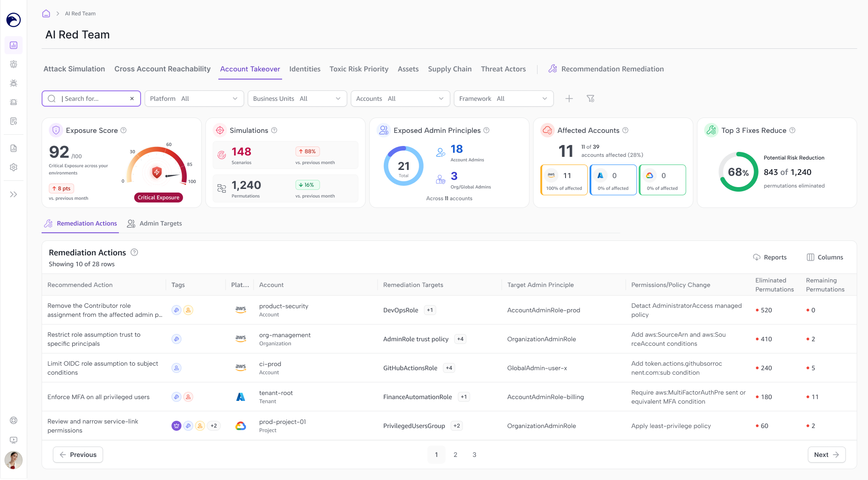Select the AWS affected accounts card

[x=564, y=180]
